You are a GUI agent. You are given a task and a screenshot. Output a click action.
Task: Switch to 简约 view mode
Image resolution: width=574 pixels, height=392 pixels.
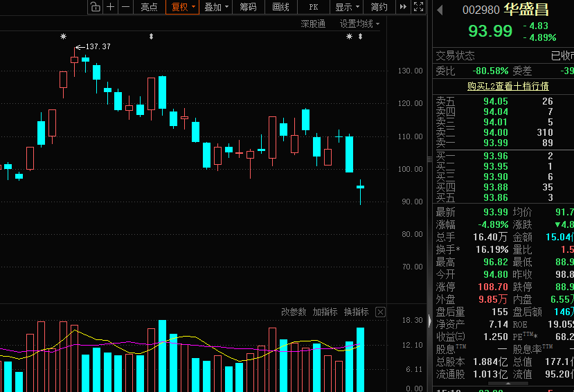379,7
